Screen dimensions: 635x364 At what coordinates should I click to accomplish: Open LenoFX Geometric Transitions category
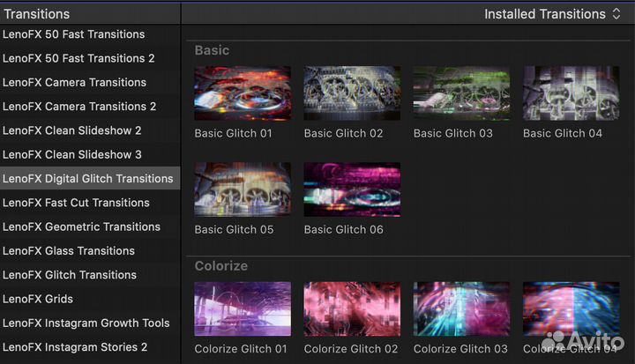coord(90,227)
